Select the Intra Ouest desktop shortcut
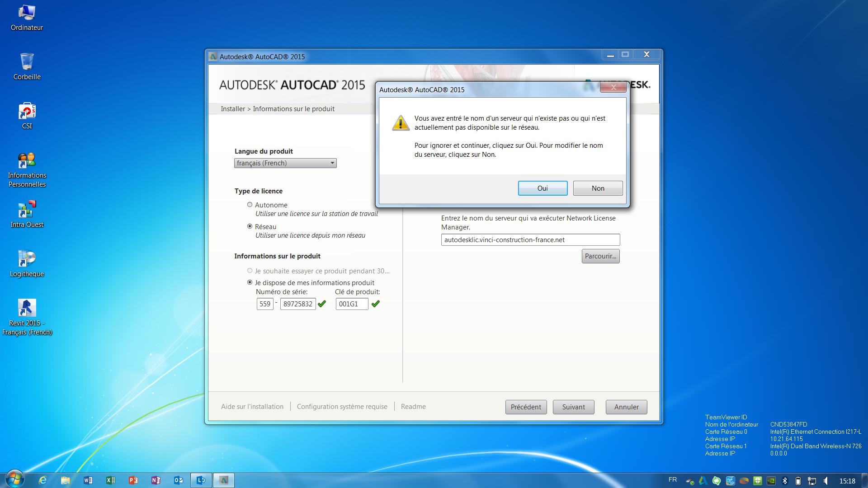This screenshot has height=488, width=868. click(27, 215)
